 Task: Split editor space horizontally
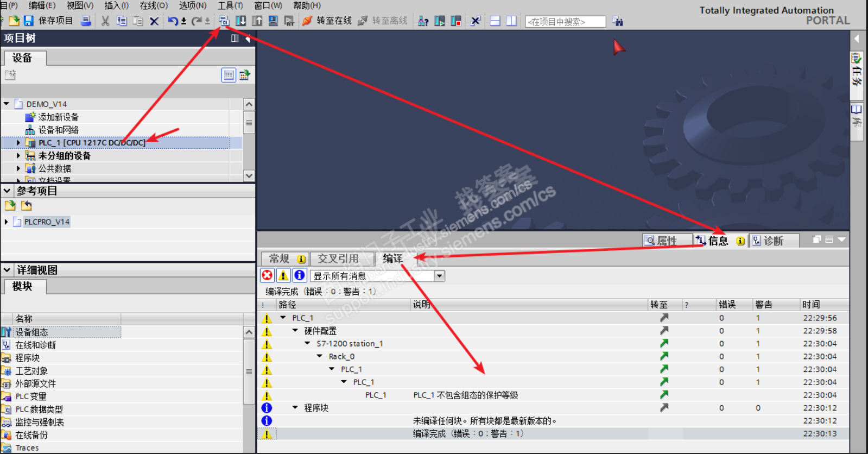[x=495, y=21]
